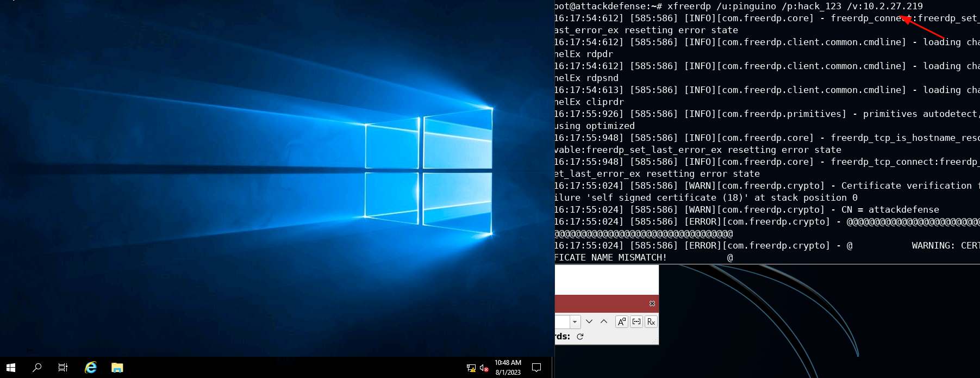Image resolution: width=980 pixels, height=378 pixels.
Task: Open the search history dropdown arrow
Action: (575, 322)
